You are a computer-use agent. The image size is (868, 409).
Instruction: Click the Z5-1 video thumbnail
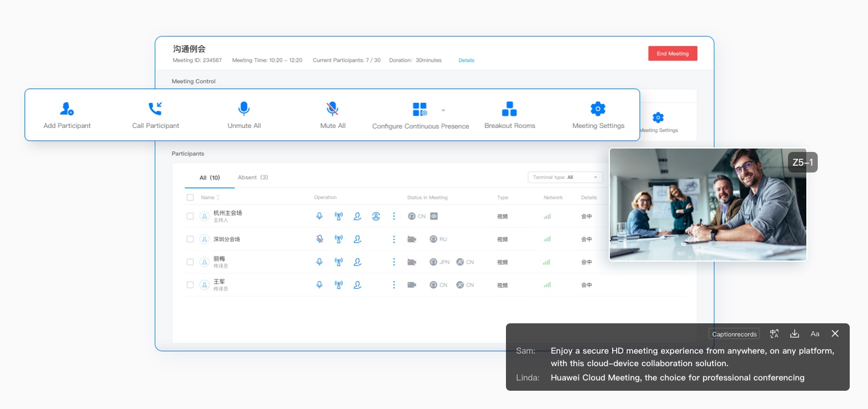tap(708, 204)
